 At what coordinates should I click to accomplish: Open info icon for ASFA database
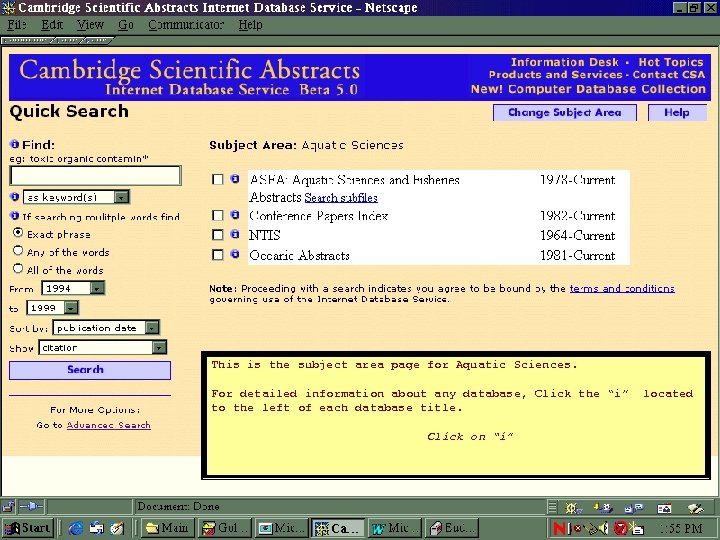click(x=235, y=179)
